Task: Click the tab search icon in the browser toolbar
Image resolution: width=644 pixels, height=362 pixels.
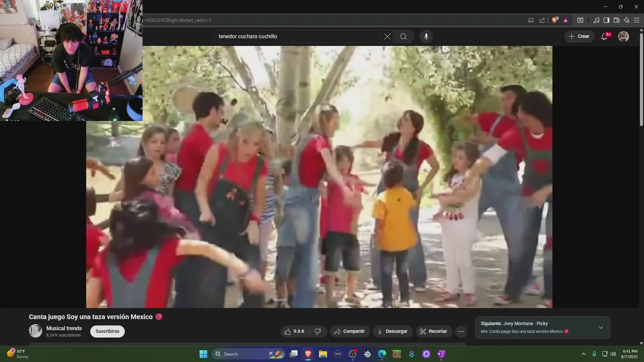Action: [580, 20]
